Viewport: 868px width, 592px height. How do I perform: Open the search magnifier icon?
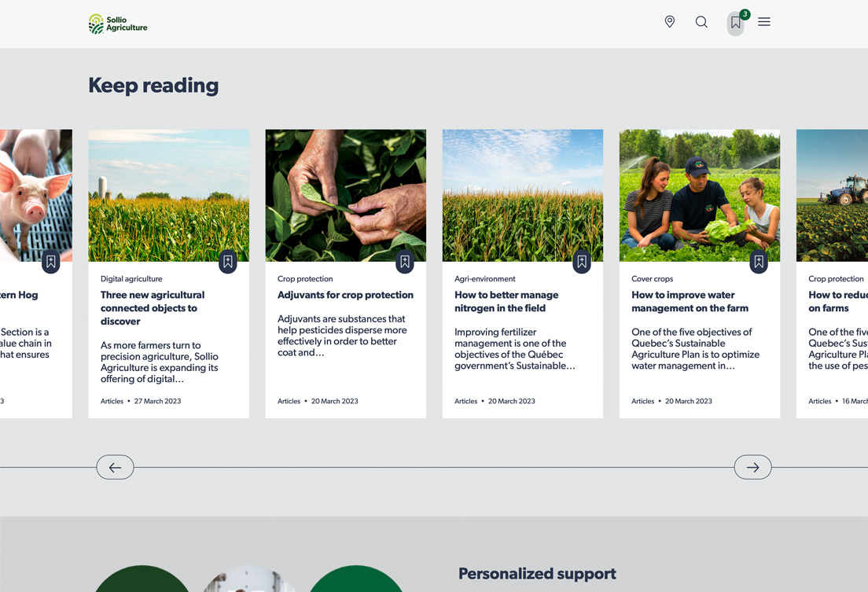click(701, 22)
